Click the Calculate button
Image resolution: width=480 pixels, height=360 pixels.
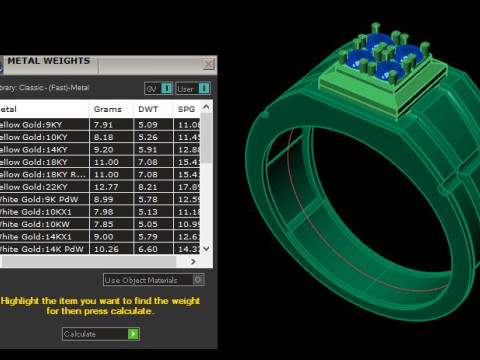(x=101, y=334)
